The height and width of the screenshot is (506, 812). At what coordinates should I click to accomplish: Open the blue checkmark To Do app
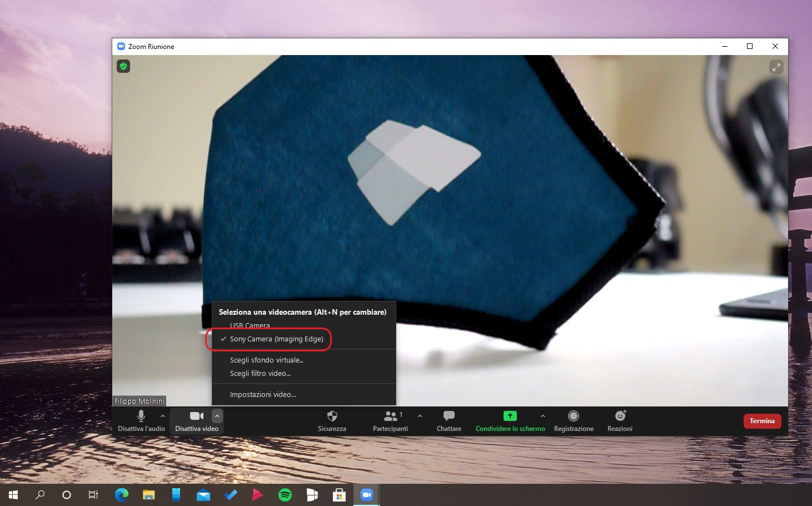[x=230, y=494]
